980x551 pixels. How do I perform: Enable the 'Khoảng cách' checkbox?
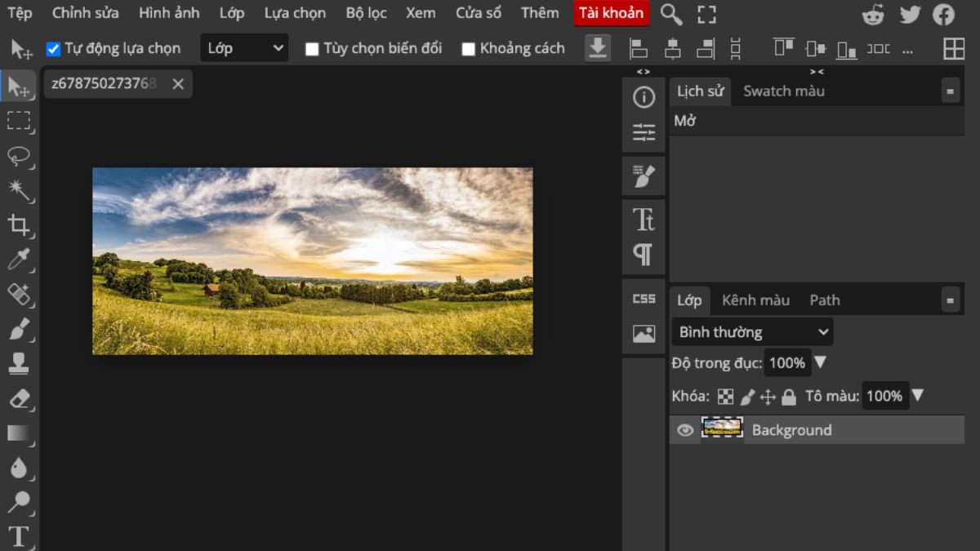[x=469, y=49]
